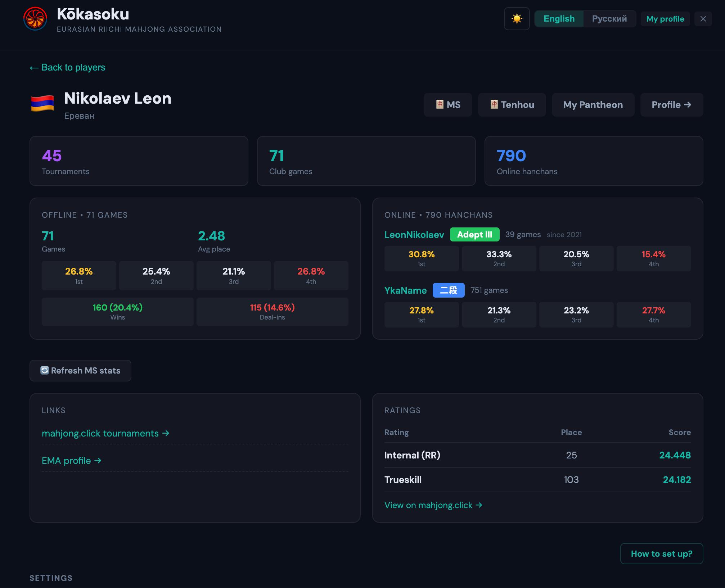Click offline 25.4% 2nd place stat
Image resolution: width=725 pixels, height=588 pixels.
click(156, 276)
